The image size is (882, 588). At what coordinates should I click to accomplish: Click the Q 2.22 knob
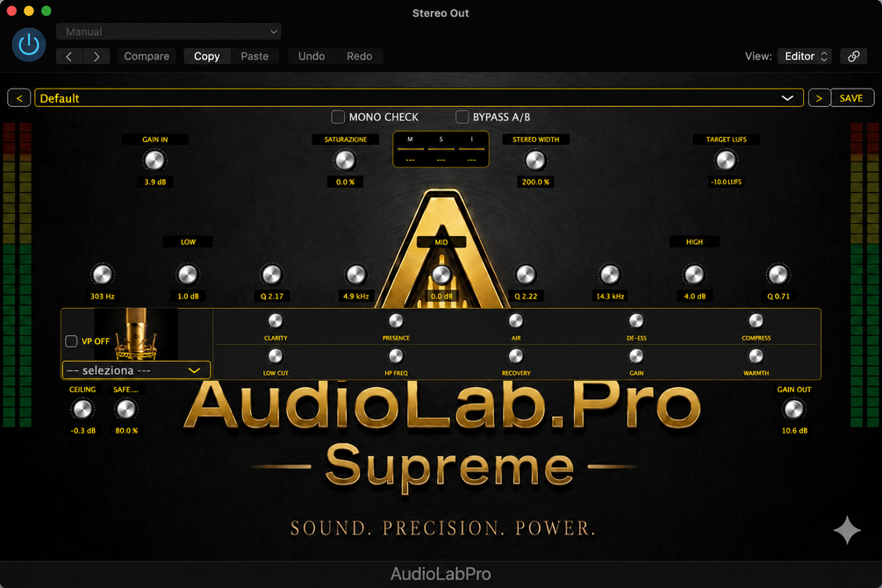point(526,275)
